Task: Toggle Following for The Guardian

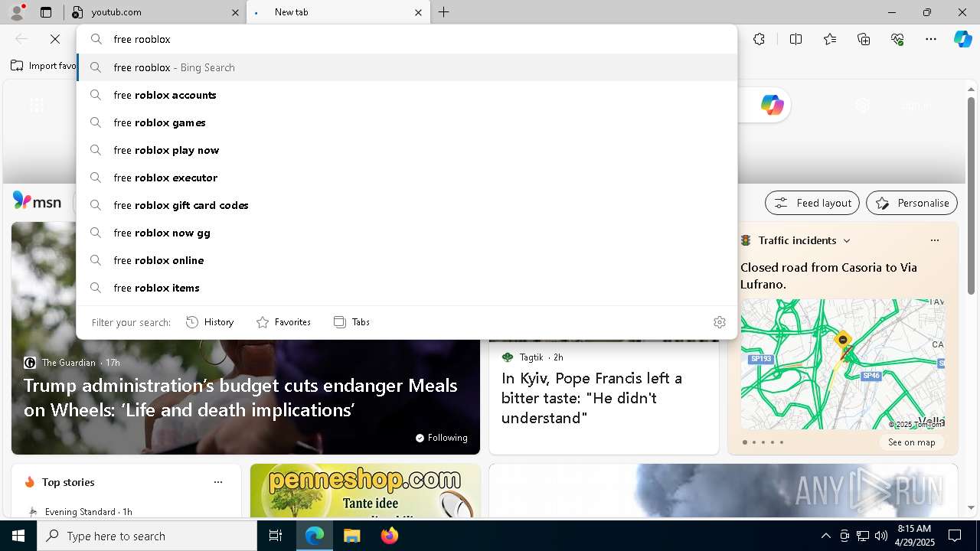Action: click(442, 438)
